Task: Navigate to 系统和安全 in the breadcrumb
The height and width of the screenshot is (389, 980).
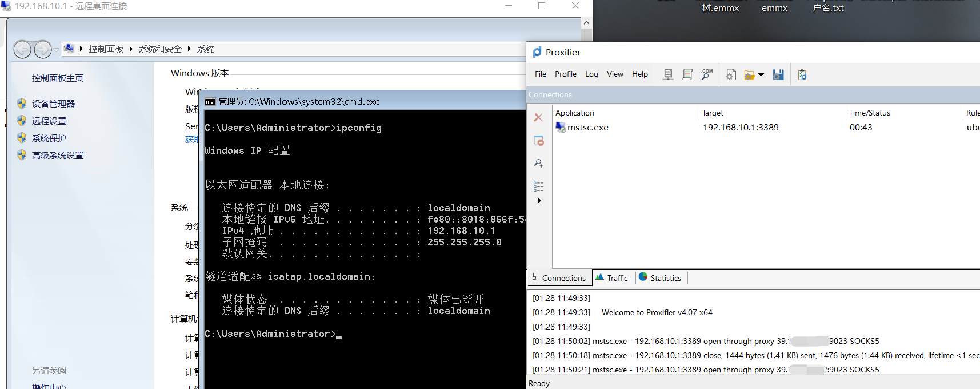Action: pos(160,49)
